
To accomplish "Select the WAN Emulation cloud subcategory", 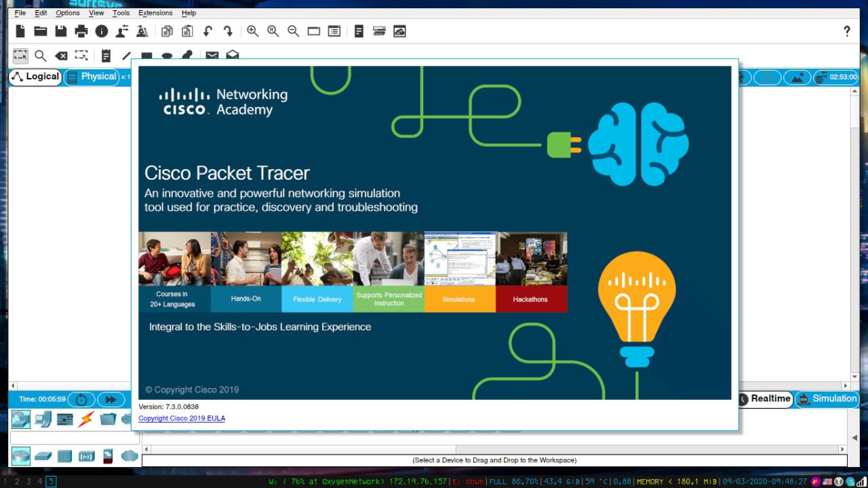I will pos(130,456).
